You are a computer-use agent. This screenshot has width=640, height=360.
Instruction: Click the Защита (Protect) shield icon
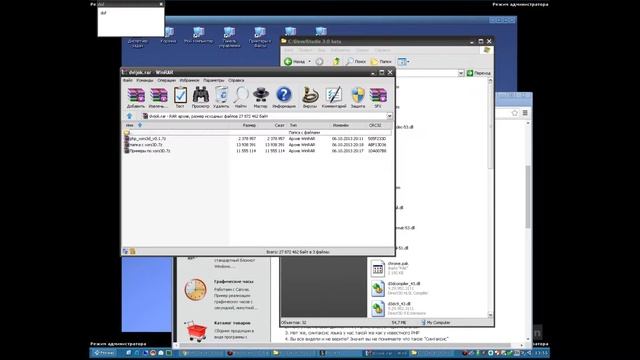point(358,97)
